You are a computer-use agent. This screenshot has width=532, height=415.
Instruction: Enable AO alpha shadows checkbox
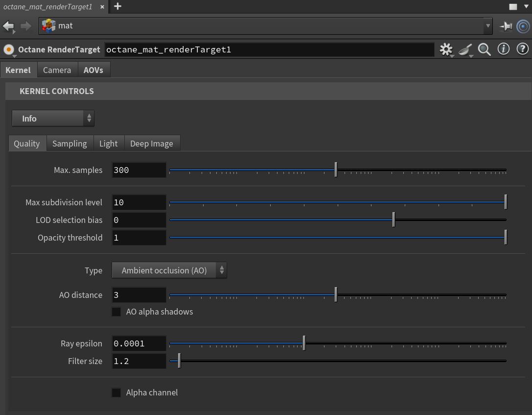tap(116, 312)
